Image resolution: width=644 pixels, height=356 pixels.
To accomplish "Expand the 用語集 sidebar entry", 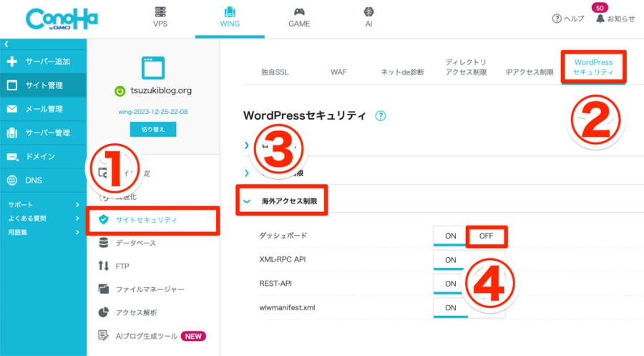I will click(77, 232).
